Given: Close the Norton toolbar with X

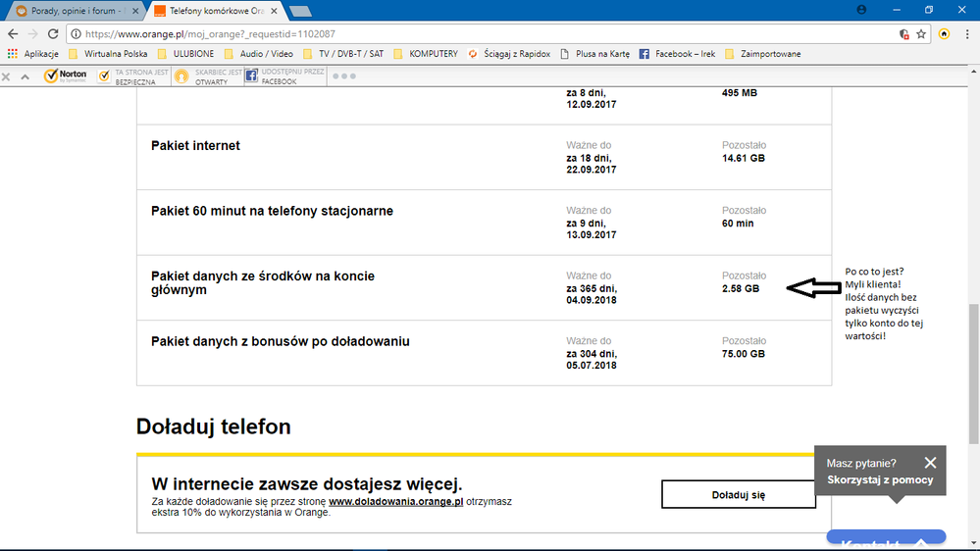Looking at the screenshot, I should pyautogui.click(x=6, y=76).
